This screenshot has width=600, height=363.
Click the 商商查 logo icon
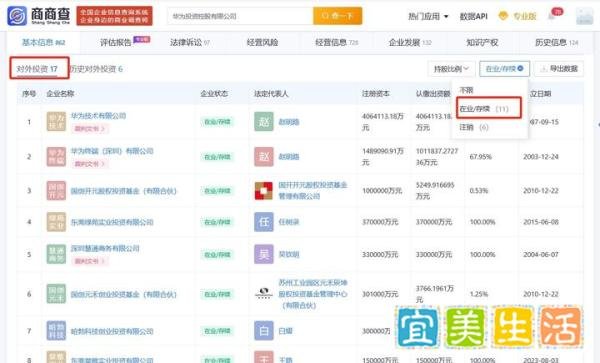pyautogui.click(x=17, y=16)
